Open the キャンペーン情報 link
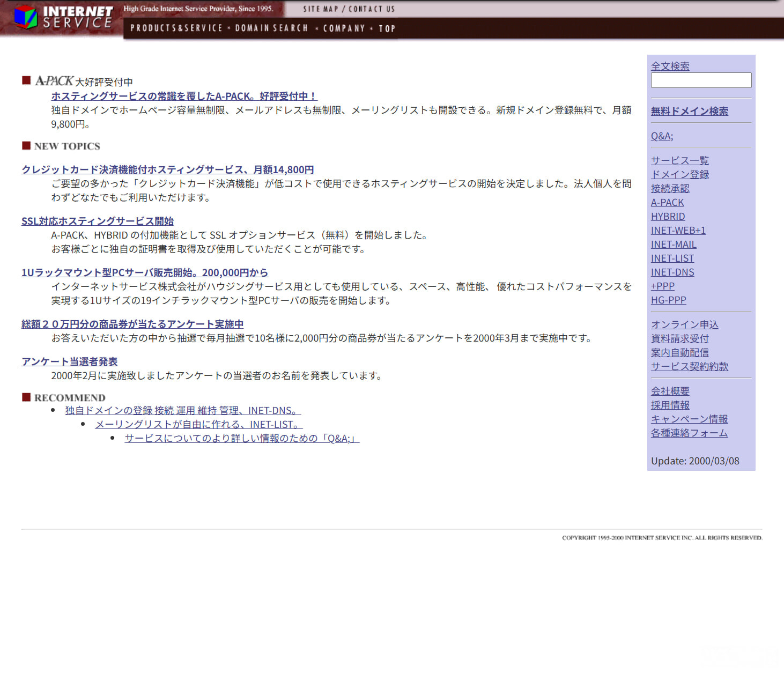The height and width of the screenshot is (673, 784). [x=690, y=419]
